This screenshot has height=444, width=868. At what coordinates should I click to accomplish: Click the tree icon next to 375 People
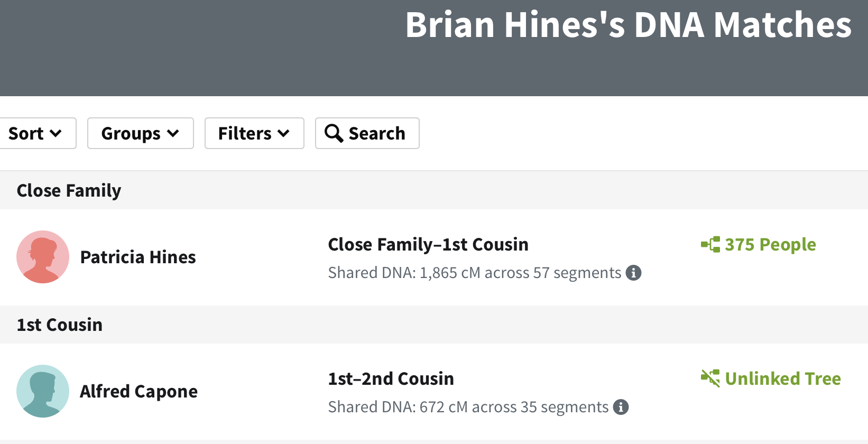710,244
